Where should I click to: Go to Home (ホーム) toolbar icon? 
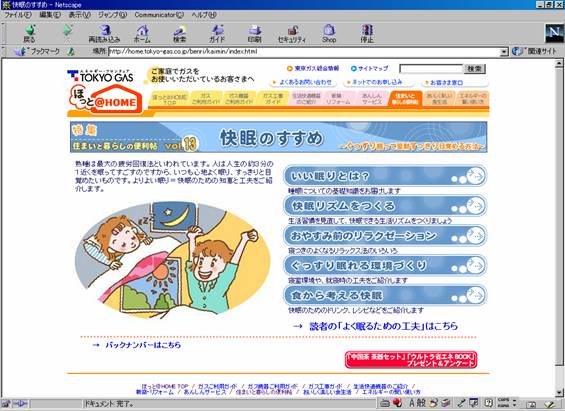142,33
